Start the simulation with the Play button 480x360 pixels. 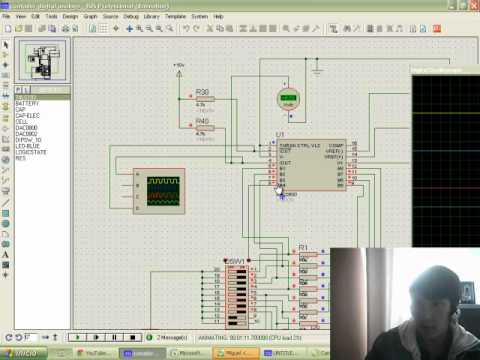[77, 337]
